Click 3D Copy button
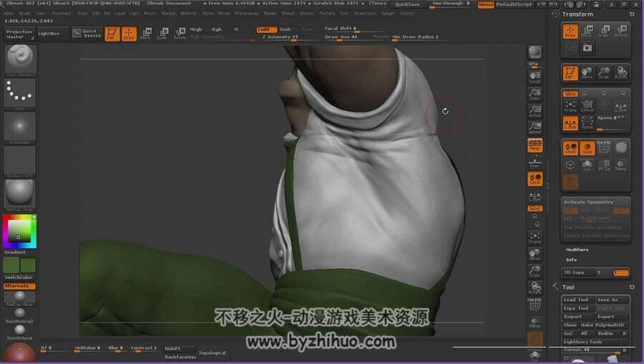This screenshot has width=644, height=364. point(578,272)
